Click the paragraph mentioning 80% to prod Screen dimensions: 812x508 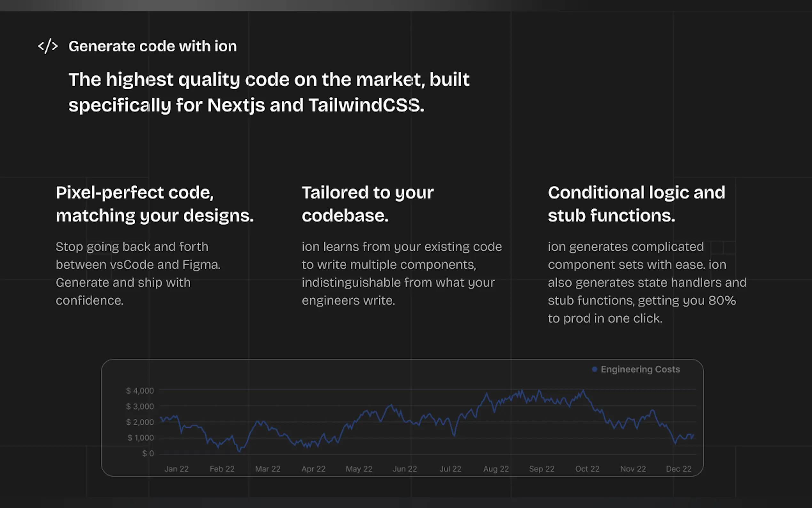647,282
